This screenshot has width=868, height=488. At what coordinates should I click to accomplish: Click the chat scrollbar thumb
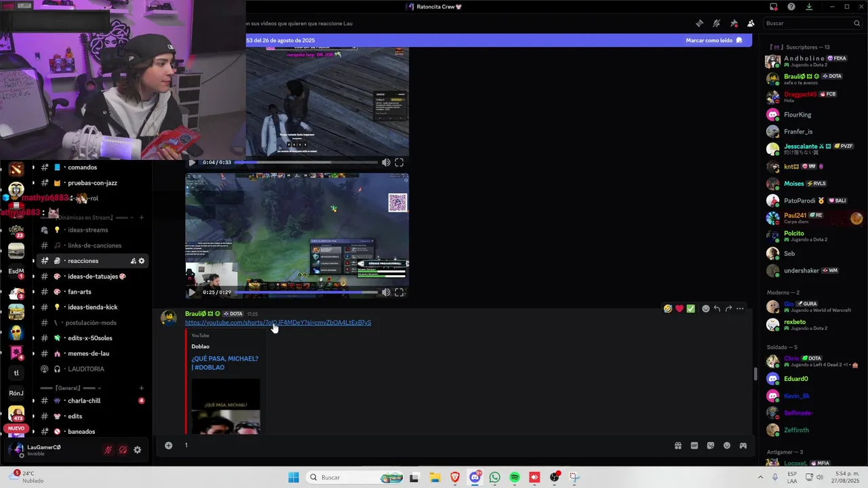(x=755, y=374)
